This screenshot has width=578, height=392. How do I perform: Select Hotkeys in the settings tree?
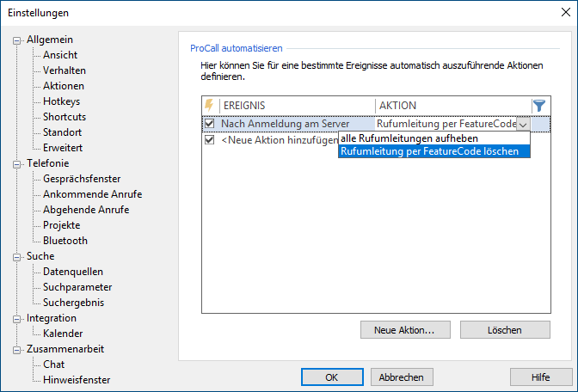click(62, 101)
